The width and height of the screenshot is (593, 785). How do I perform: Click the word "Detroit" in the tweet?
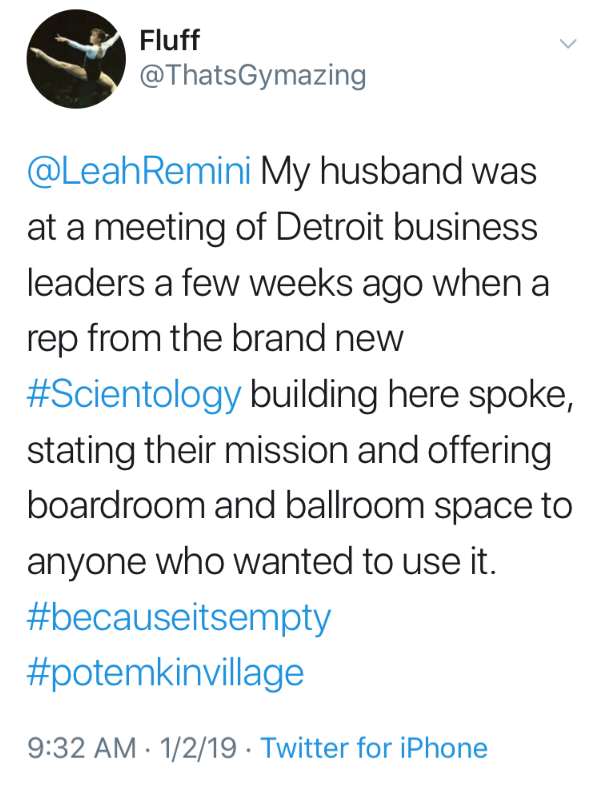[329, 227]
